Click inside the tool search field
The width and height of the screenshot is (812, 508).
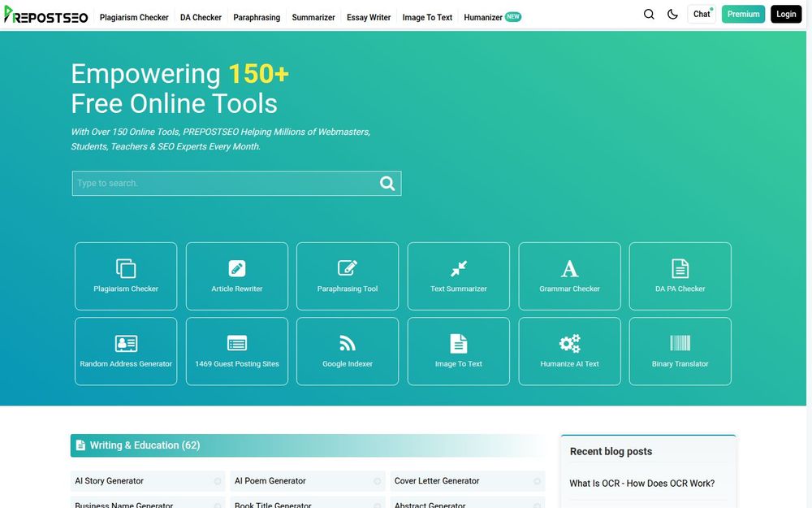(x=219, y=183)
